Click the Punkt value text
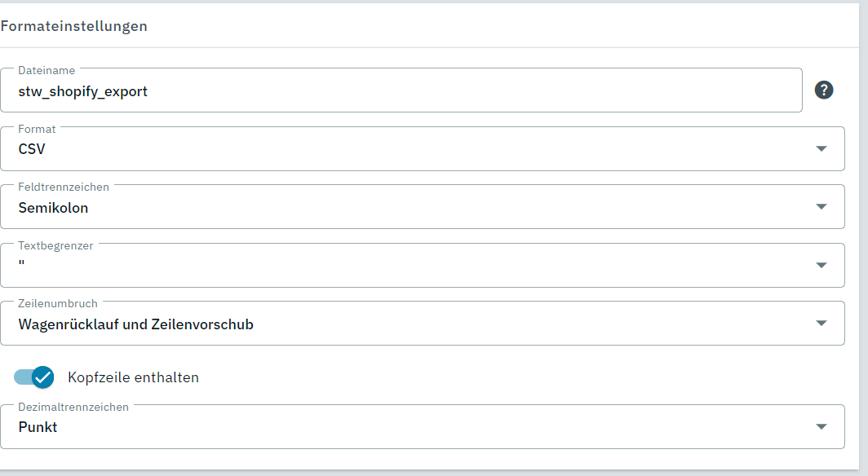Viewport: 868px width, 476px height. coord(38,426)
